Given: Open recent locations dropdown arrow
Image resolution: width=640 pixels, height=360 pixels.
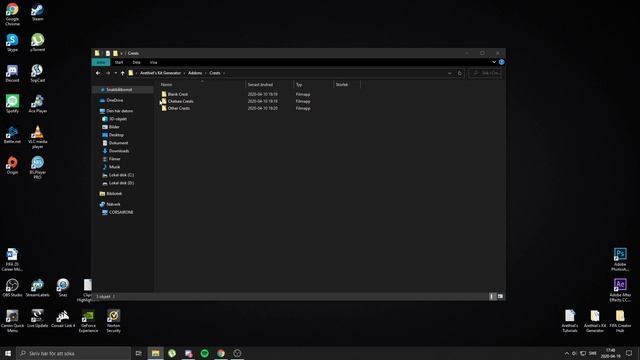Looking at the screenshot, I should (116, 73).
